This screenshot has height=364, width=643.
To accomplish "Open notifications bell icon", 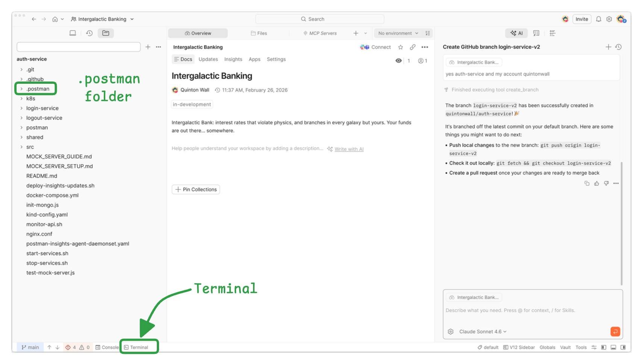I will click(x=599, y=19).
